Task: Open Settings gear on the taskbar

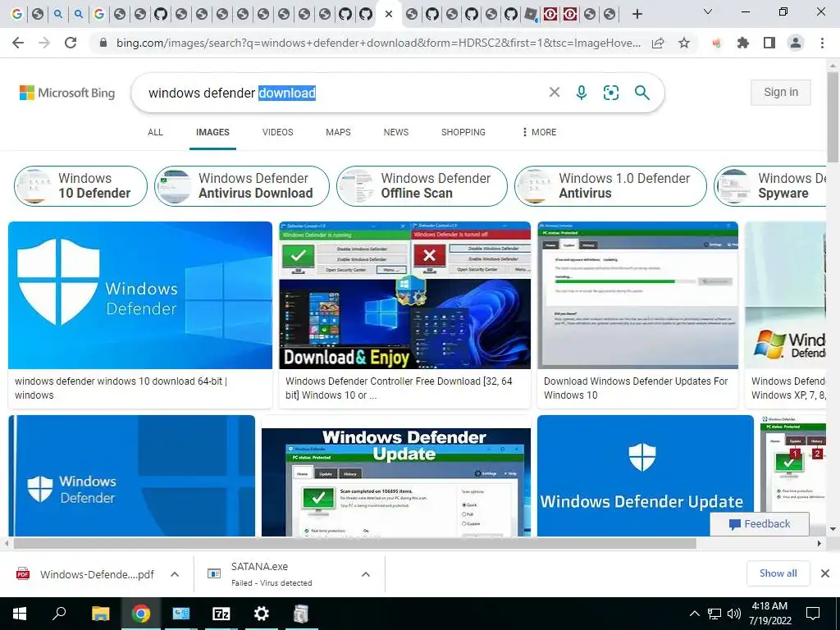Action: (x=262, y=614)
